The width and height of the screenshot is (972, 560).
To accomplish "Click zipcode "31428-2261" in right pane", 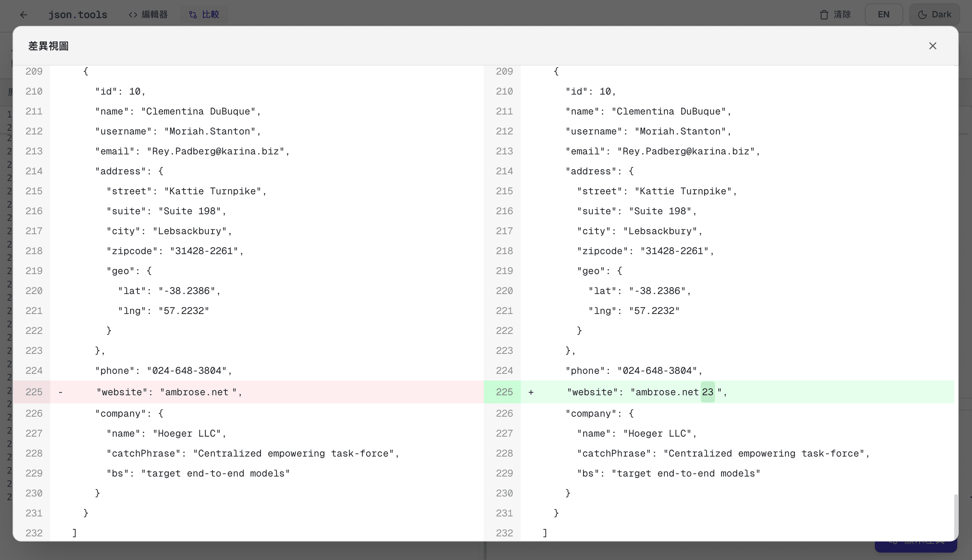I will coord(674,251).
